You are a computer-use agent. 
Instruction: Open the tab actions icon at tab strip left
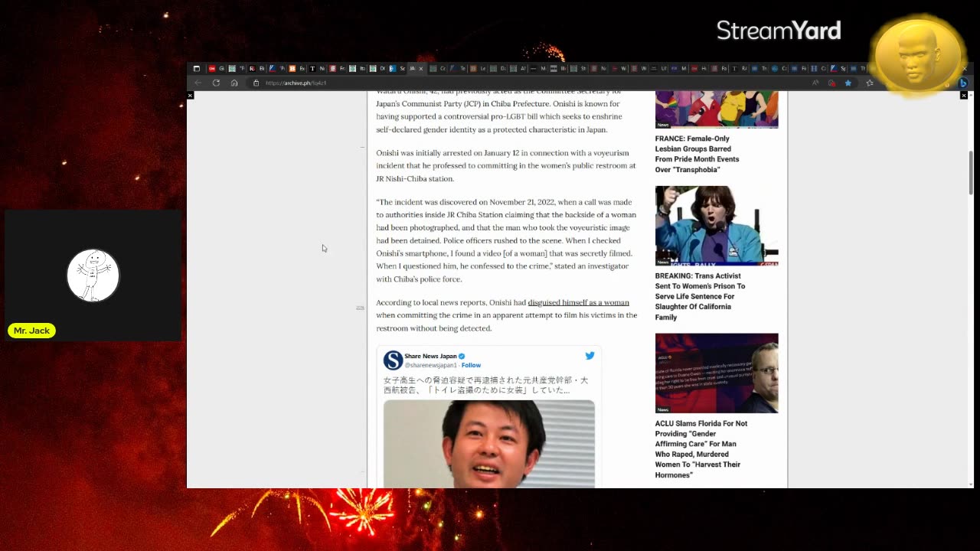[x=196, y=68]
